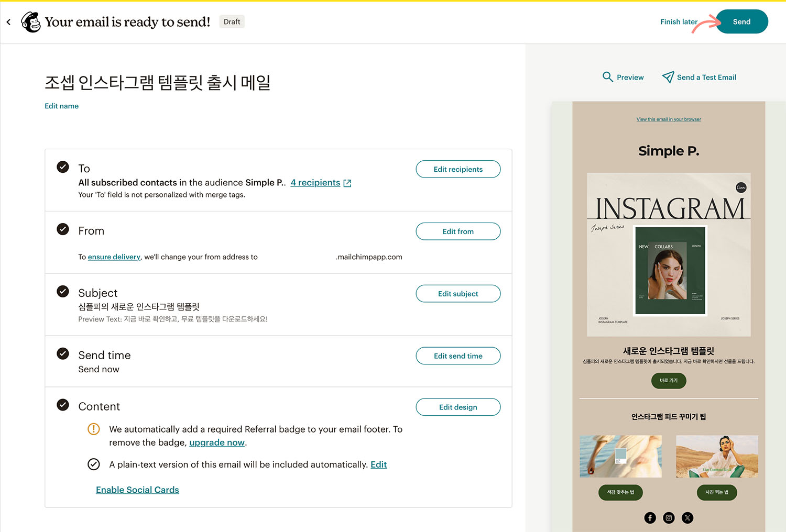Click the 색감 맞추는 법 button
The height and width of the screenshot is (532, 786).
(620, 492)
